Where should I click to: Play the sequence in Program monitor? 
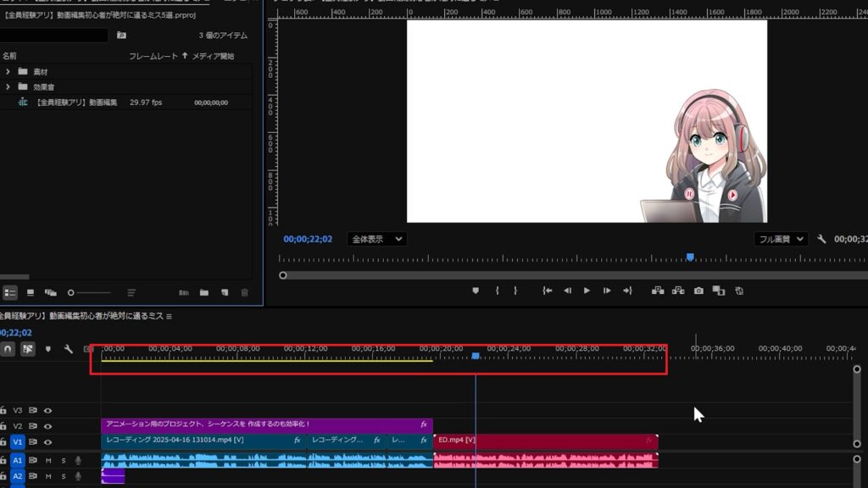(x=587, y=291)
